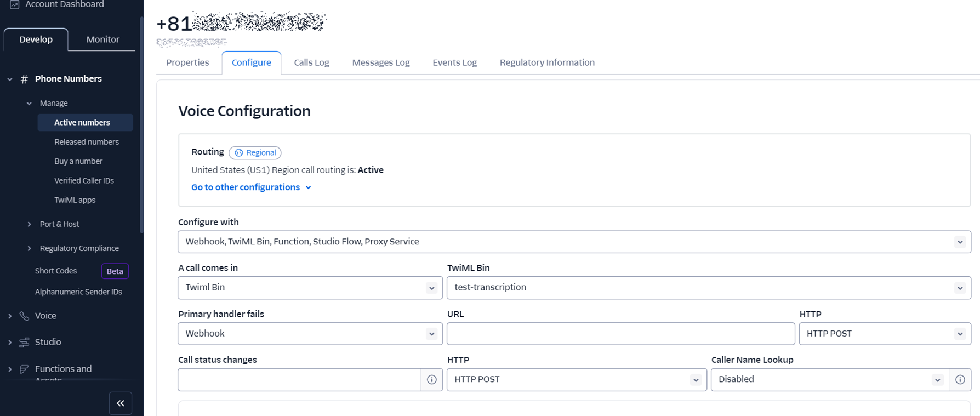Screen dimensions: 980x416
Task: Switch to the Monitor tab
Action: [x=102, y=39]
